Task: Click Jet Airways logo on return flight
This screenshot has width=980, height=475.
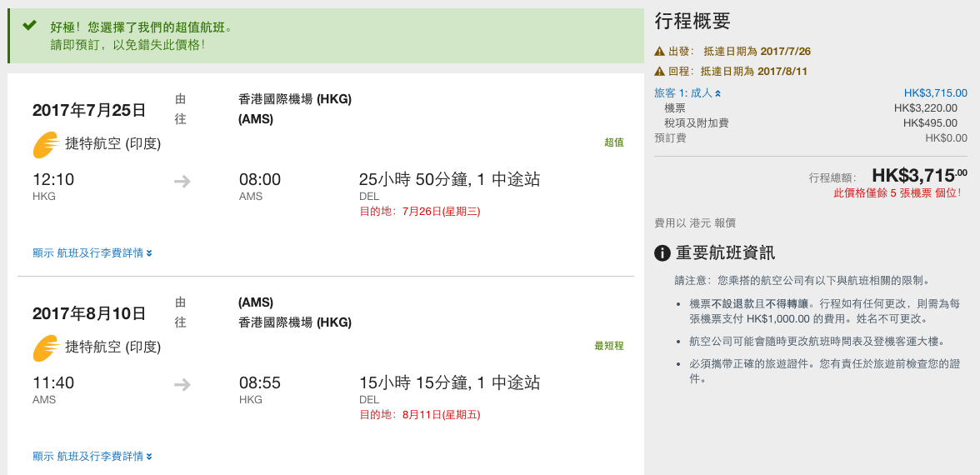Action: [x=47, y=348]
